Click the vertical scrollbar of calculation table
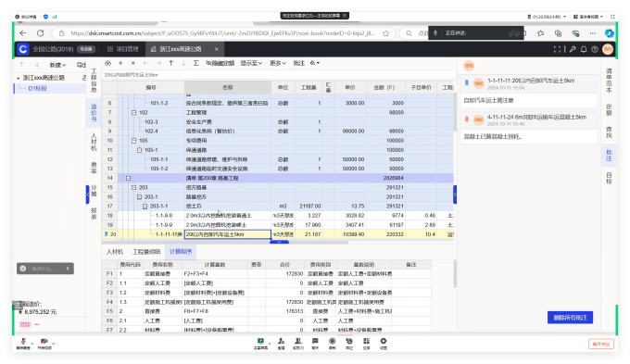630x364 pixels. (455, 273)
